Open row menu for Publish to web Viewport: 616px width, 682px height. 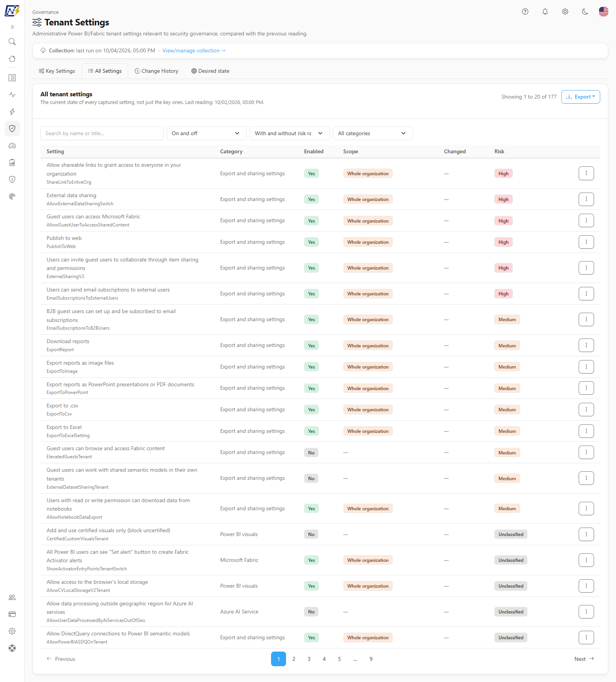(x=586, y=242)
